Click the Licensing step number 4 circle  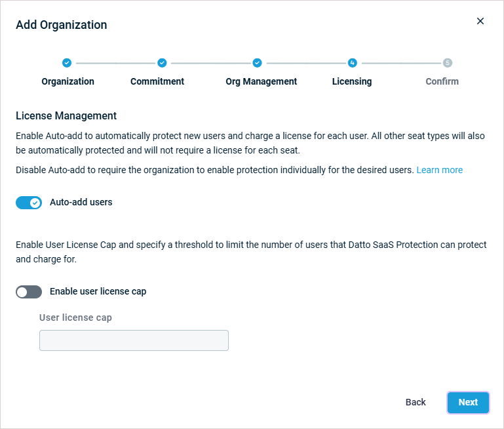(353, 63)
